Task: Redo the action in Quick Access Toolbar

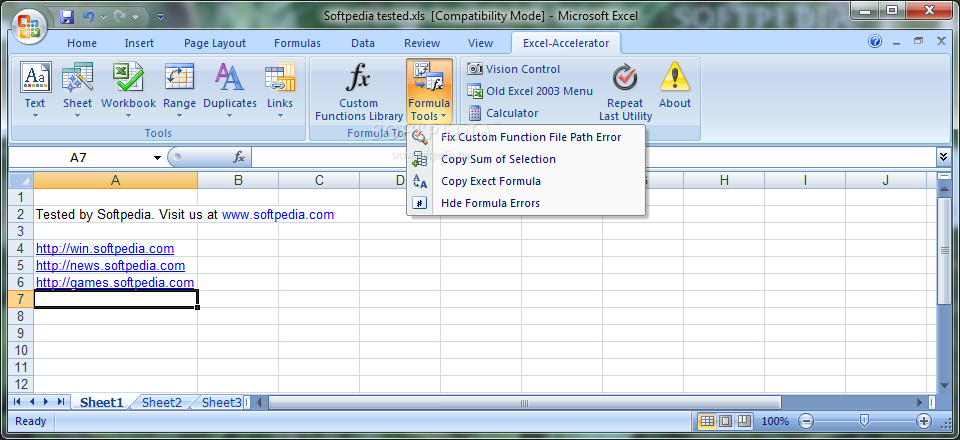Action: [x=120, y=17]
